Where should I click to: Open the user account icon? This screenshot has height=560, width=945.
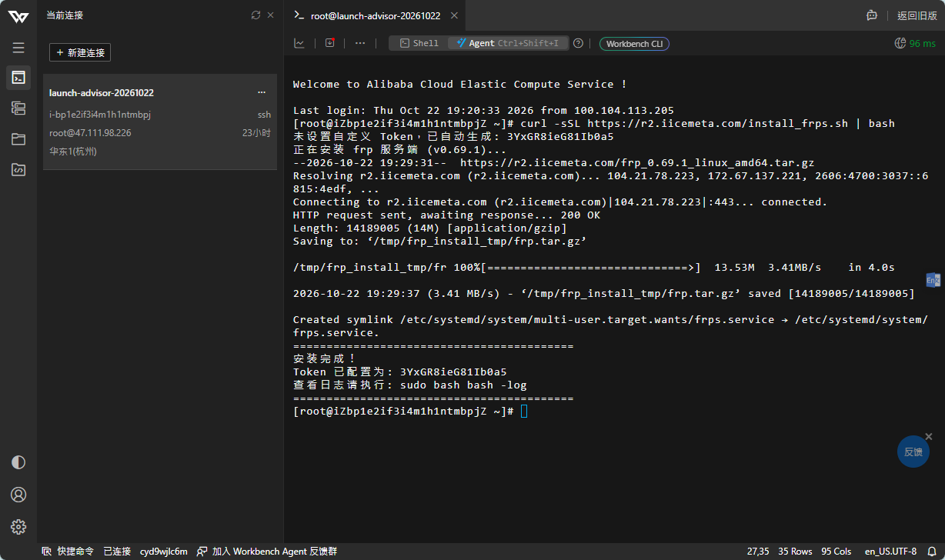[18, 495]
